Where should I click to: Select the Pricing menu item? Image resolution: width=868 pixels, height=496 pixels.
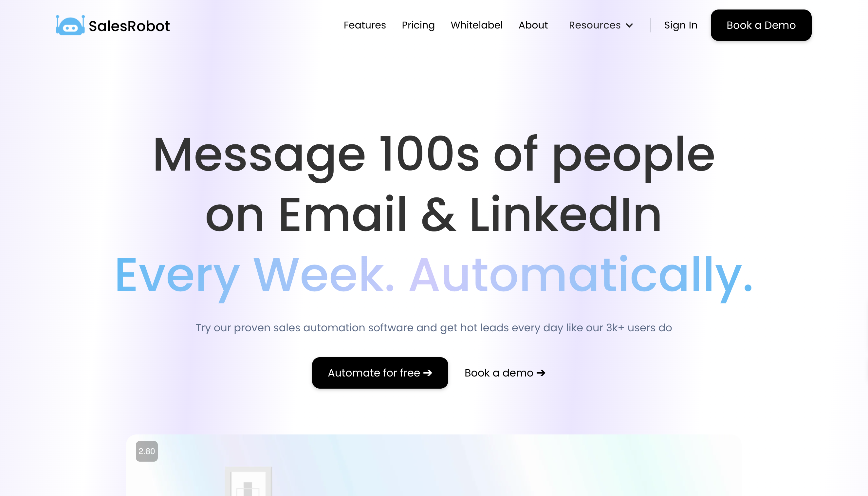418,25
